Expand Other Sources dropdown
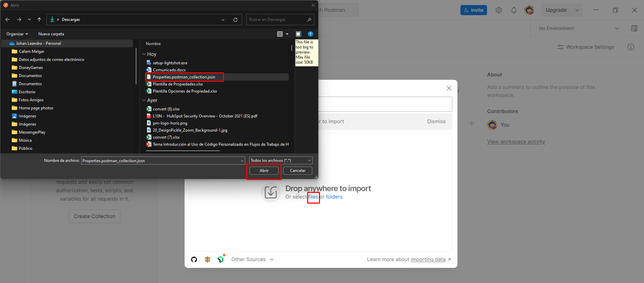644x283 pixels. [x=253, y=259]
